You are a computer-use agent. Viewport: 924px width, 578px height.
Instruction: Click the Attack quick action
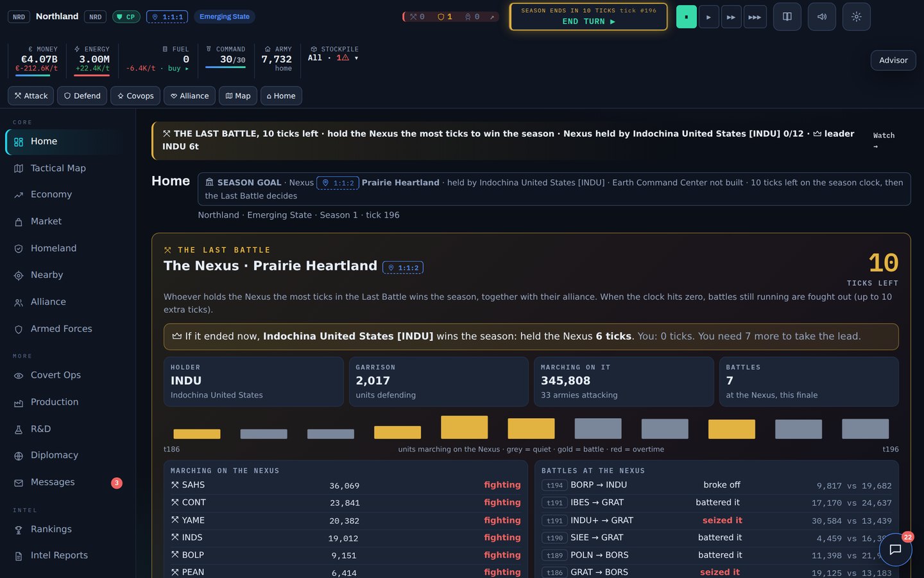coord(31,96)
